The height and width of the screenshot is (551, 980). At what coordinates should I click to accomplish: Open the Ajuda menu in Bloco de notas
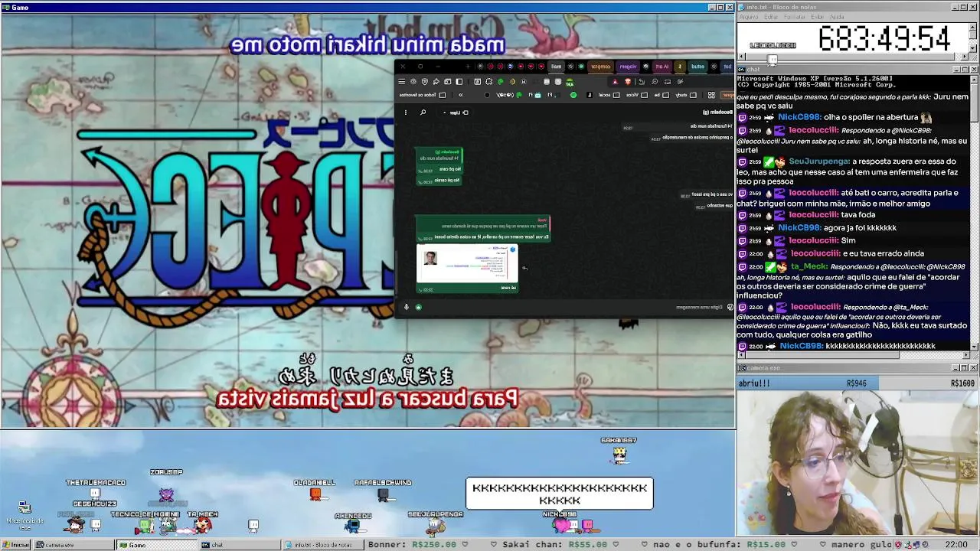tap(837, 17)
